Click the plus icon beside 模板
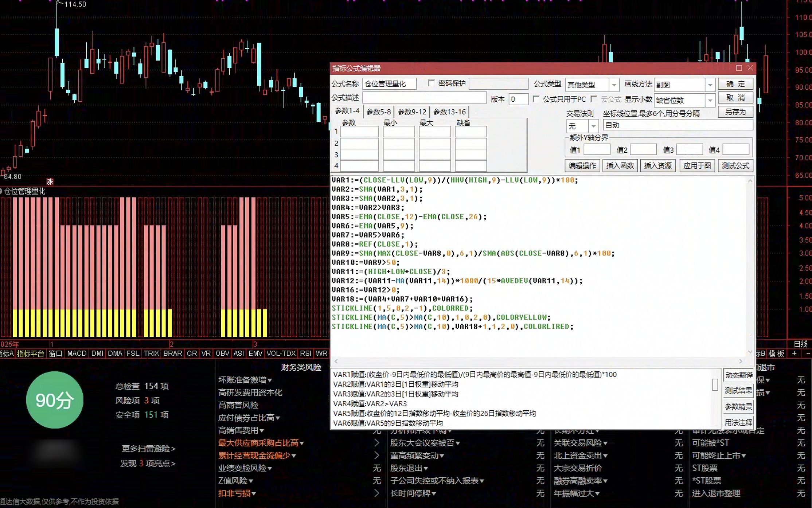Viewport: 812px width, 508px height. [795, 353]
